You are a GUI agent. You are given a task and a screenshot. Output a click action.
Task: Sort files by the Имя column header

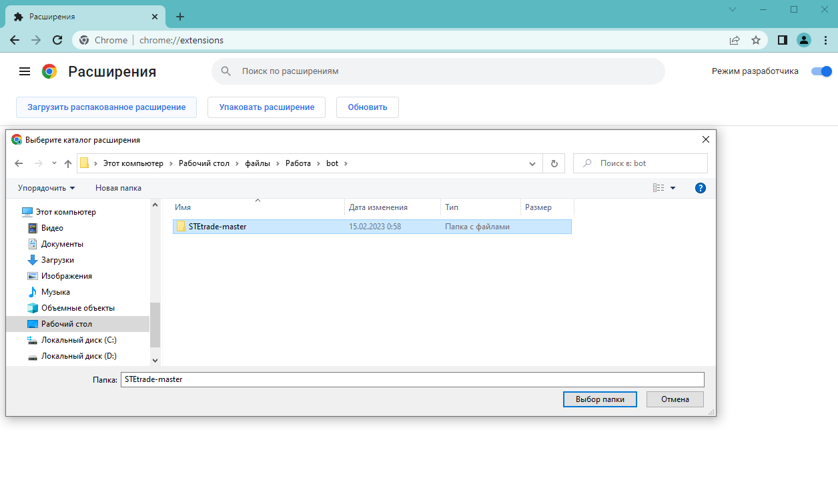pyautogui.click(x=259, y=207)
